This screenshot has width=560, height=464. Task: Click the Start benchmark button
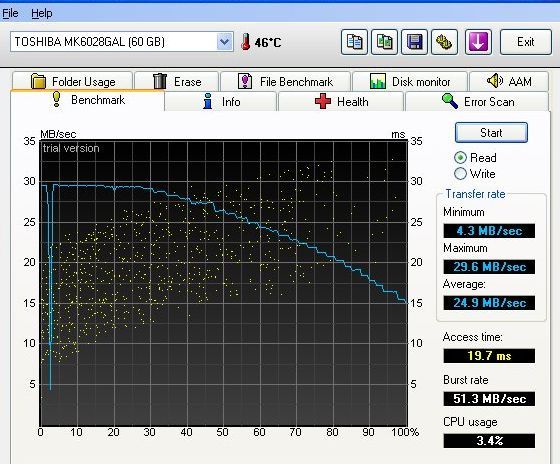click(491, 133)
